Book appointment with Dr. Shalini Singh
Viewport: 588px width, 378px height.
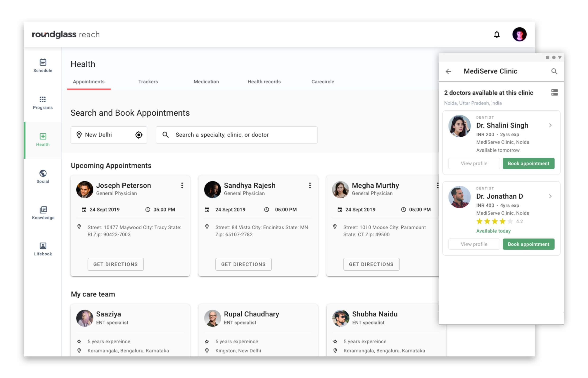(x=528, y=163)
